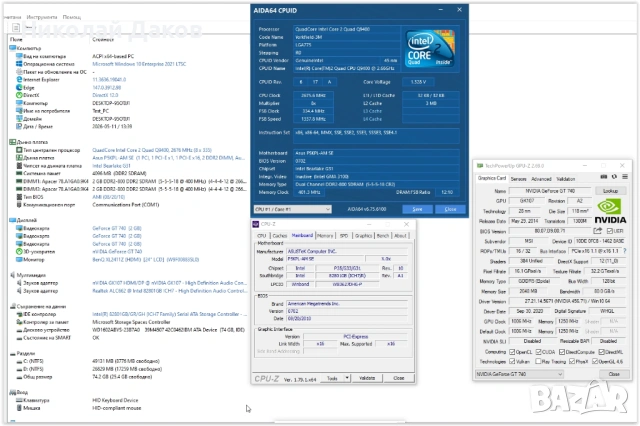The height and width of the screenshot is (426, 640).
Task: Toggle Vulkan checkbox in GPU-Z
Action: tap(512, 362)
